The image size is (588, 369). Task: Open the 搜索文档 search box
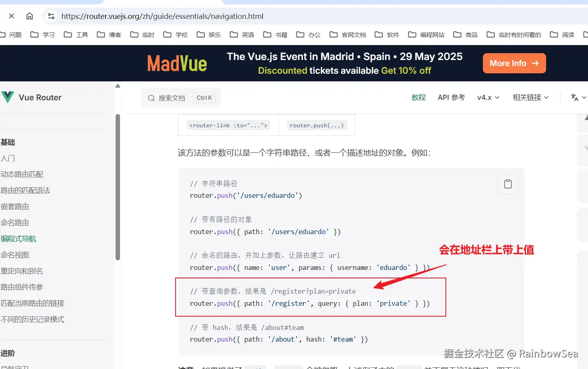(181, 98)
